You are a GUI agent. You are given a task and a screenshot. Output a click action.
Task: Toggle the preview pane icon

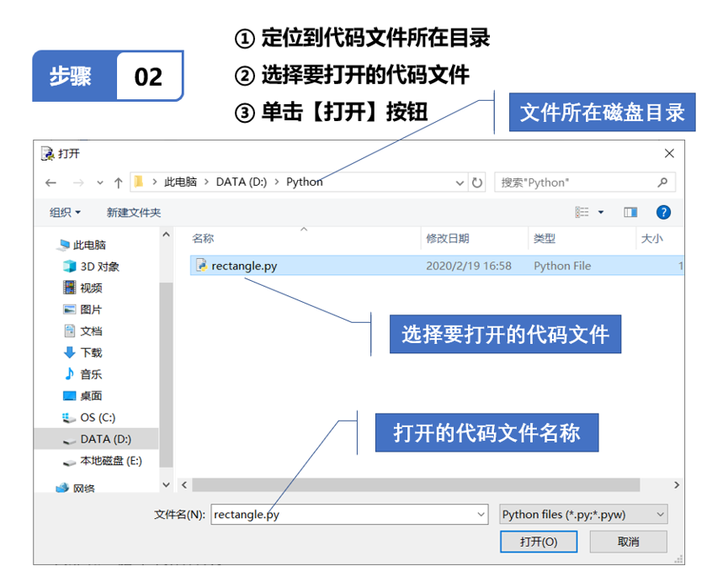630,212
